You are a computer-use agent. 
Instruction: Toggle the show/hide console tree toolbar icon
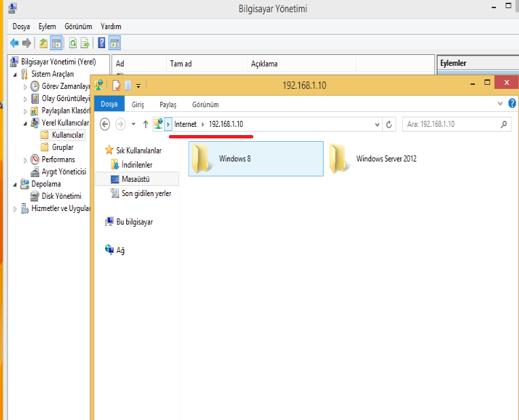point(56,43)
